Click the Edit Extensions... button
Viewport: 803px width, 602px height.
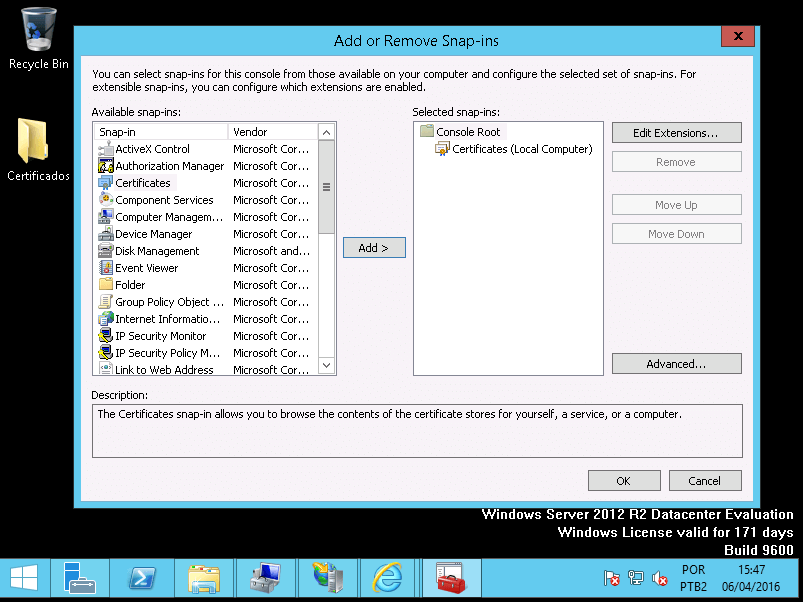click(677, 133)
